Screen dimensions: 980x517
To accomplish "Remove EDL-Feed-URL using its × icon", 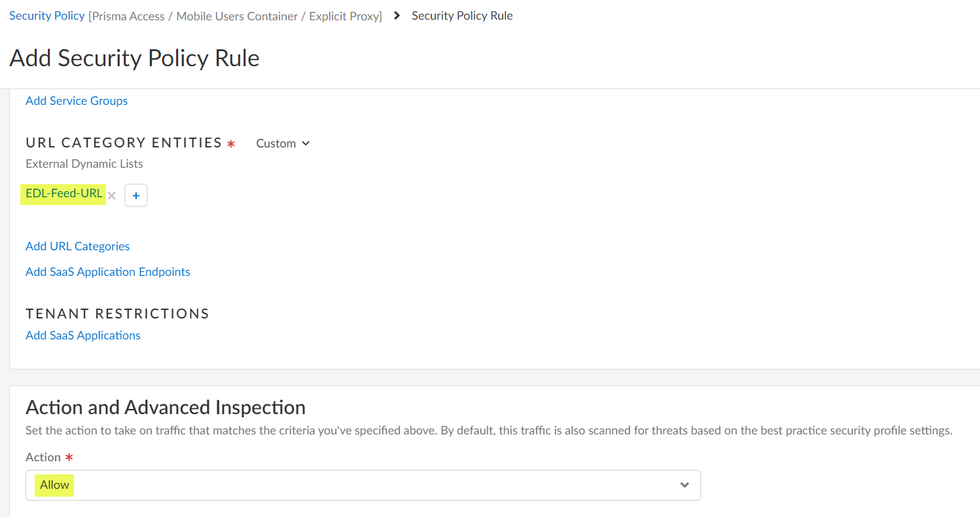I will [111, 195].
